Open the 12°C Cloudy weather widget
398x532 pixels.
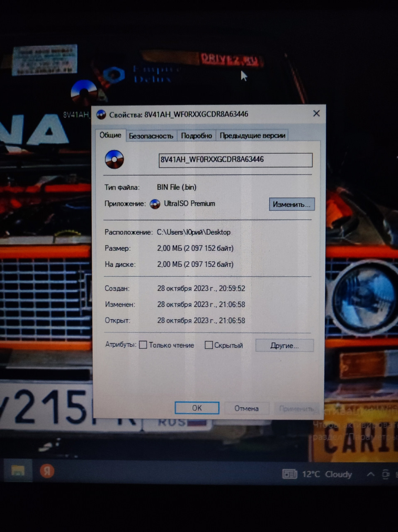tap(319, 474)
